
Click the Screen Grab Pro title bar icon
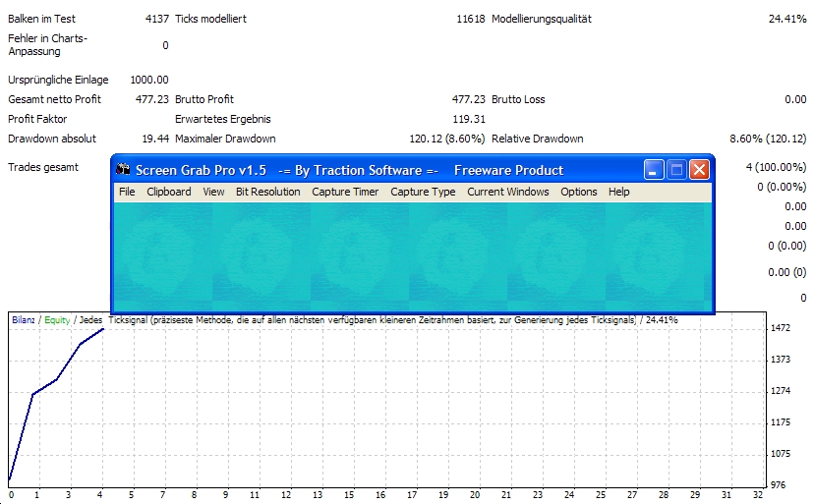click(x=123, y=170)
